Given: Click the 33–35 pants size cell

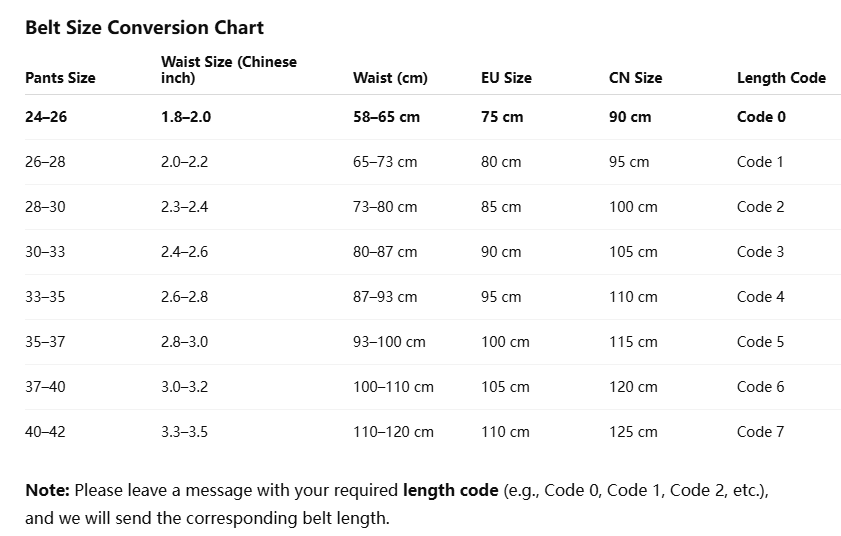Looking at the screenshot, I should tap(45, 297).
